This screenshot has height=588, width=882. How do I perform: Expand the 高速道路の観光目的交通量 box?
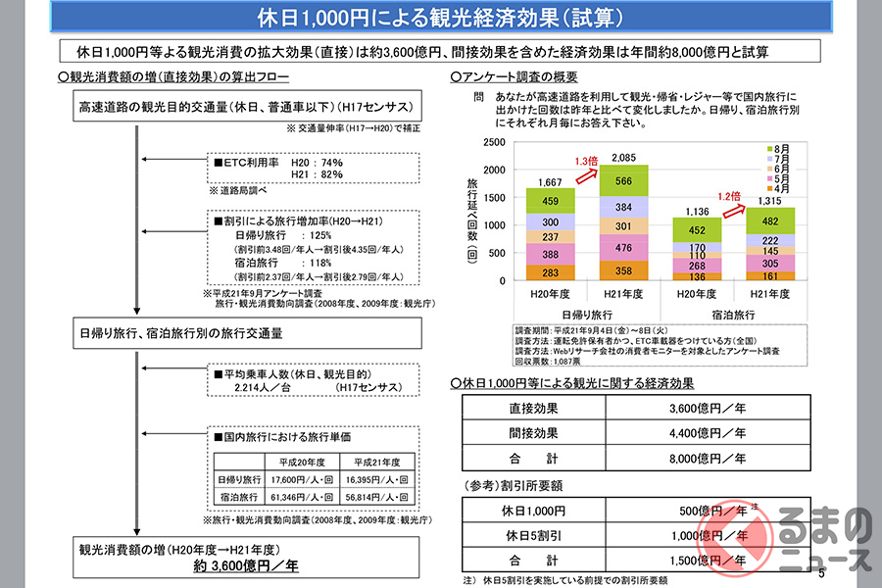pyautogui.click(x=242, y=108)
